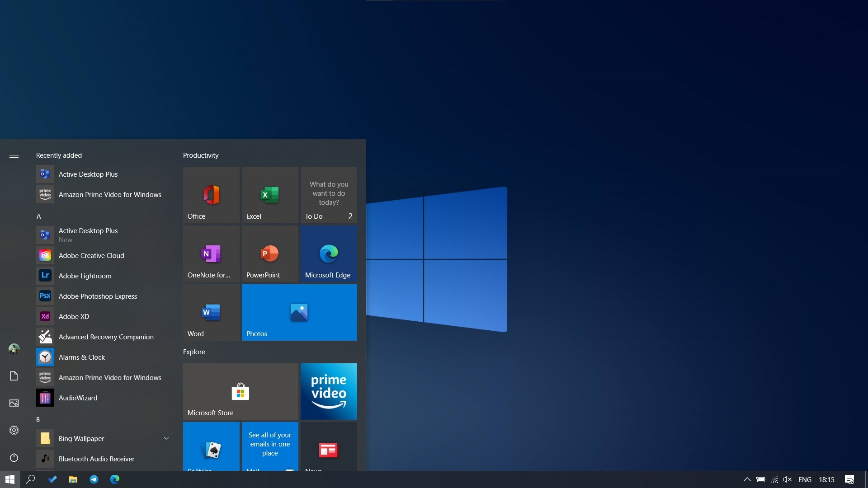Expand the Bing Wallpaper entry

pyautogui.click(x=166, y=438)
